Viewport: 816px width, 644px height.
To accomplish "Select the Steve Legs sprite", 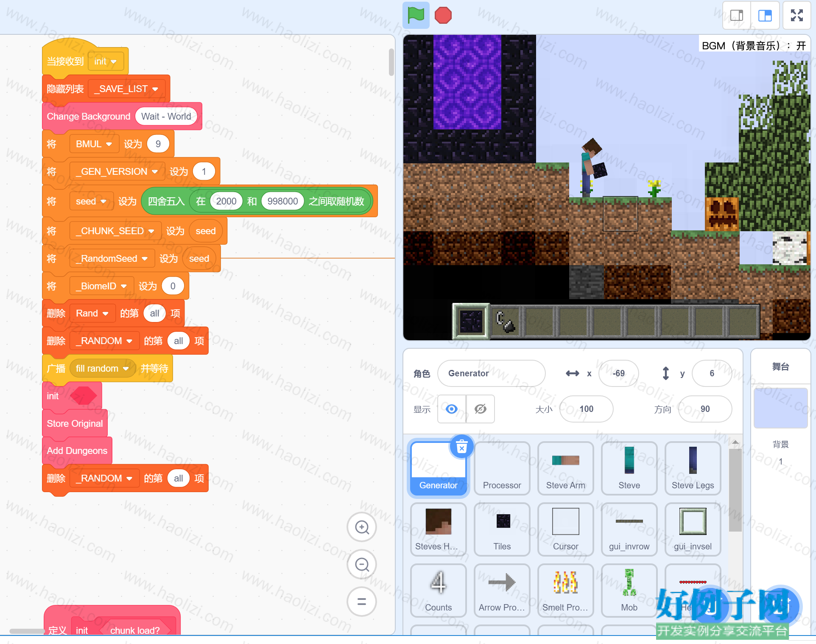I will pyautogui.click(x=693, y=468).
